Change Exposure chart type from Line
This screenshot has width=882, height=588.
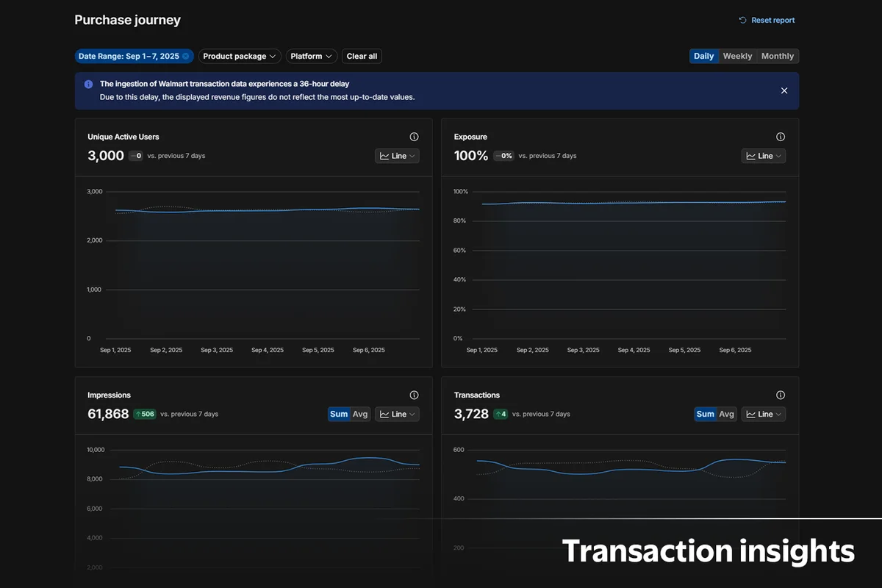[763, 156]
